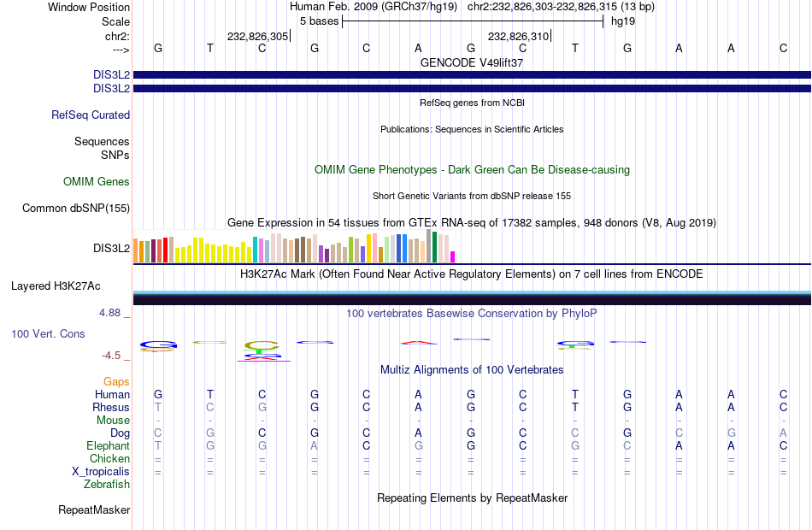Click the chr2: ruler label
Image resolution: width=812 pixels, height=530 pixels.
tap(117, 36)
